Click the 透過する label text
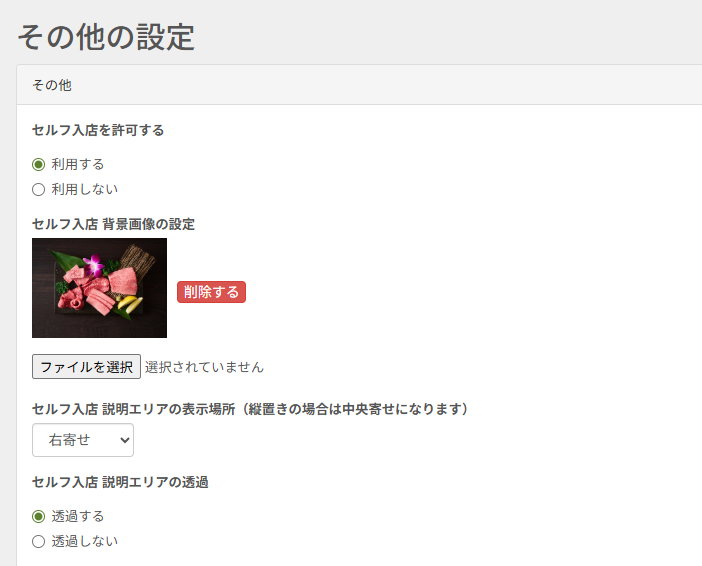This screenshot has height=566, width=702. (x=77, y=516)
